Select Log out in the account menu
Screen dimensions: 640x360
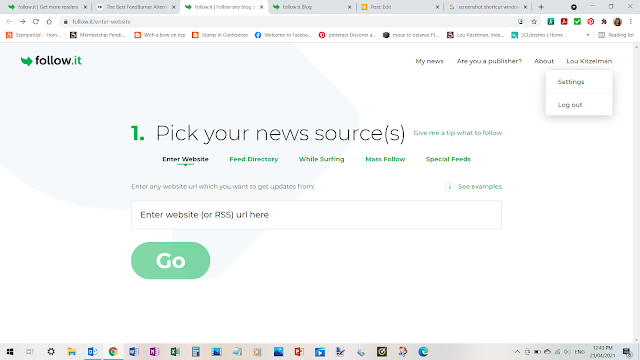tap(579, 104)
